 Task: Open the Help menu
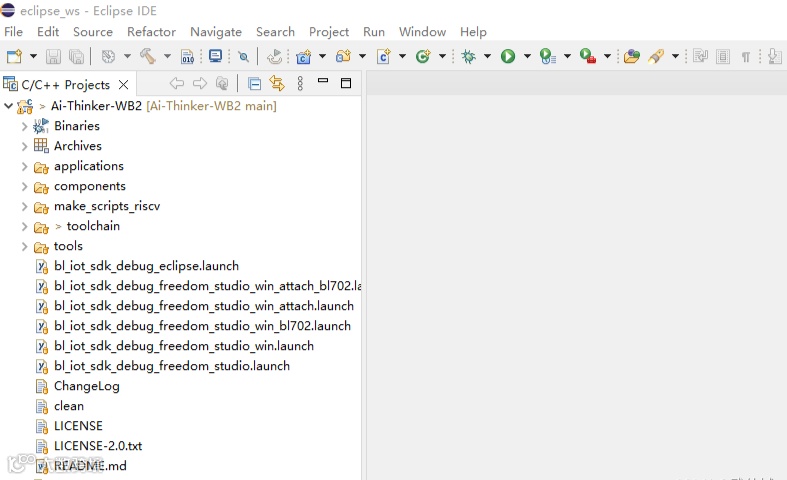(x=473, y=32)
